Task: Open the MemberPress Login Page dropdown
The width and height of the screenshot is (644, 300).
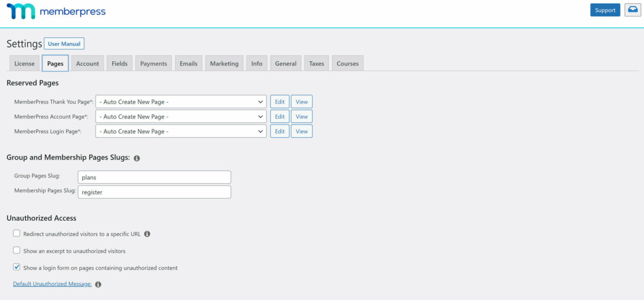Action: [181, 131]
